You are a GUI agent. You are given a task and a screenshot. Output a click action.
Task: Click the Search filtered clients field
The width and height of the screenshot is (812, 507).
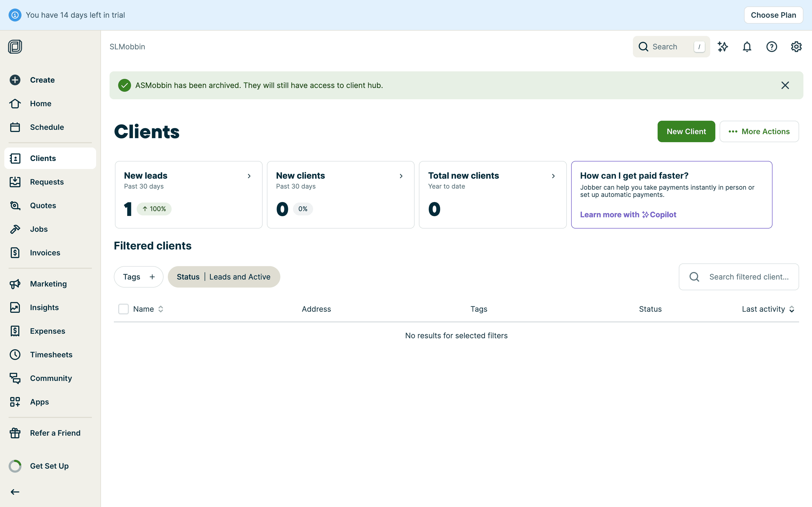click(748, 277)
